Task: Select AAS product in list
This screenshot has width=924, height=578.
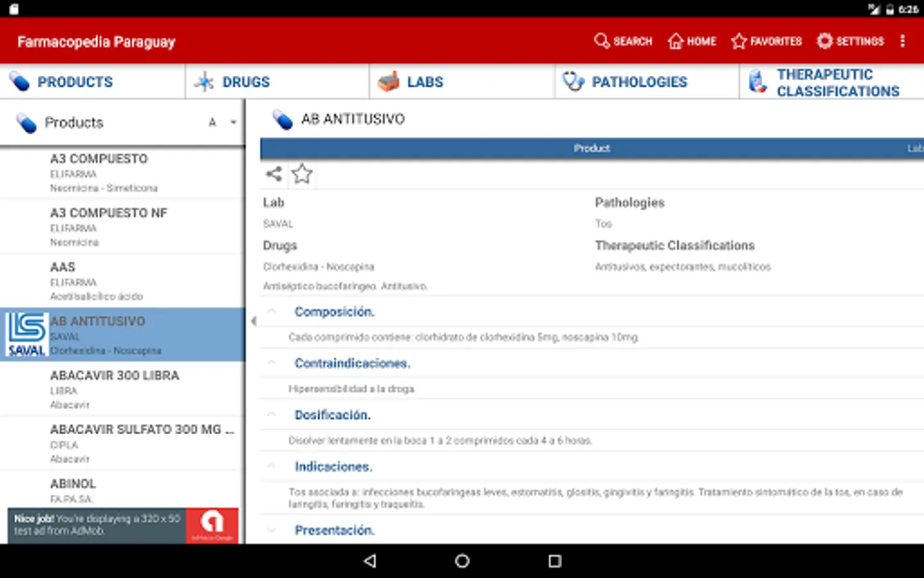Action: click(122, 281)
